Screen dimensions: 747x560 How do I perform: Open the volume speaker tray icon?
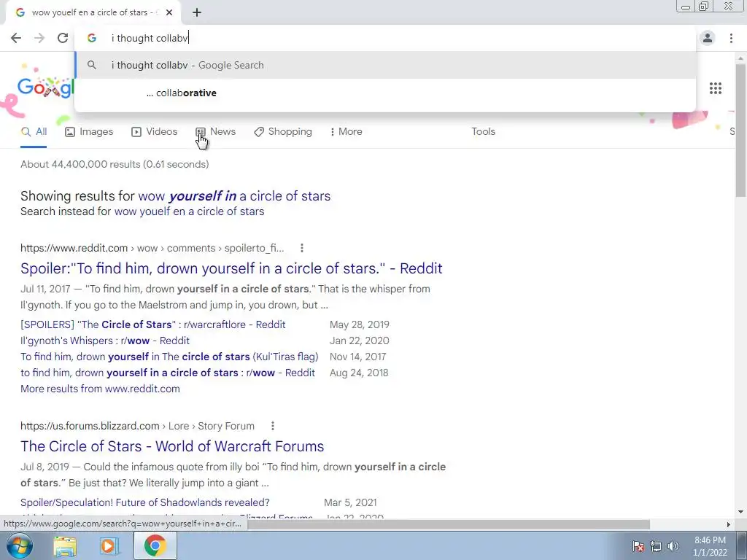point(673,546)
